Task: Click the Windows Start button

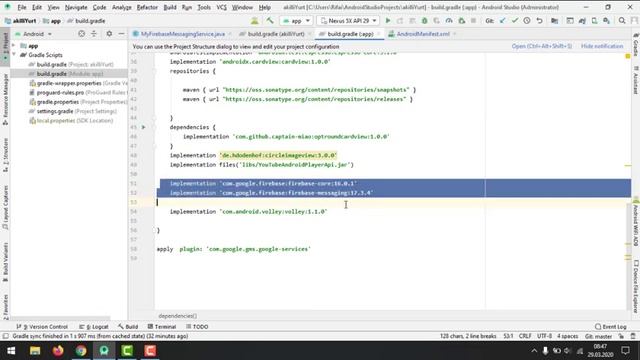Action: click(x=11, y=351)
